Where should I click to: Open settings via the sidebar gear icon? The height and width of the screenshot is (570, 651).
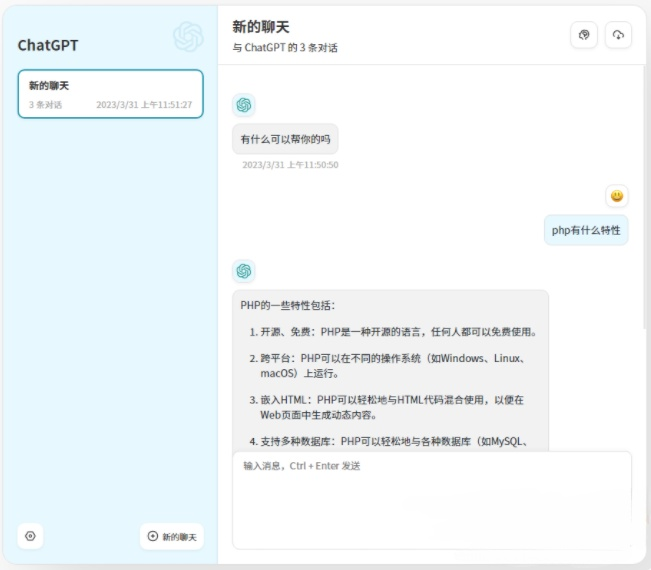coord(30,536)
